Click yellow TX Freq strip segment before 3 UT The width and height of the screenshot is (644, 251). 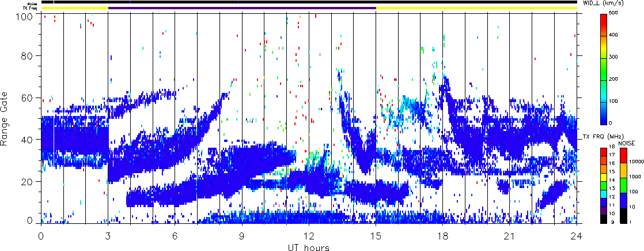coord(75,8)
